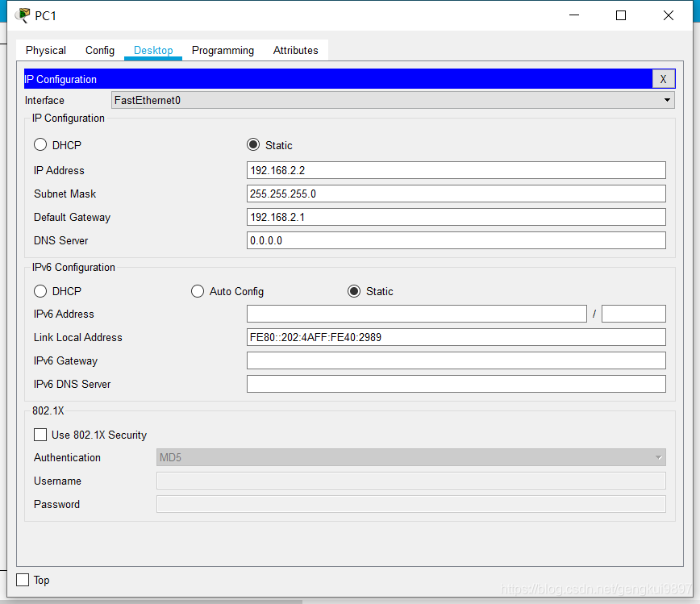Click the PC1 window title icon
700x604 pixels.
(x=23, y=15)
